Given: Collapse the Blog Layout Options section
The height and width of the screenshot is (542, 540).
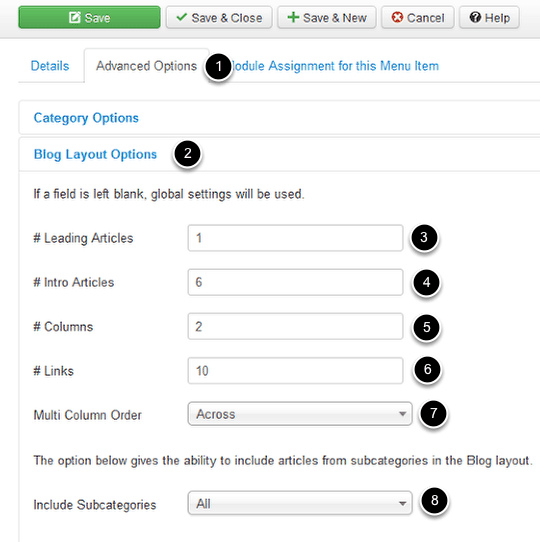Looking at the screenshot, I should (95, 154).
